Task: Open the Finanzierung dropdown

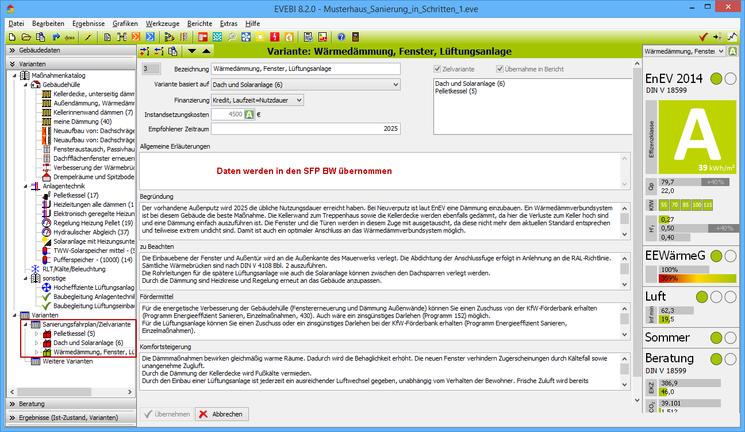Action: click(257, 100)
